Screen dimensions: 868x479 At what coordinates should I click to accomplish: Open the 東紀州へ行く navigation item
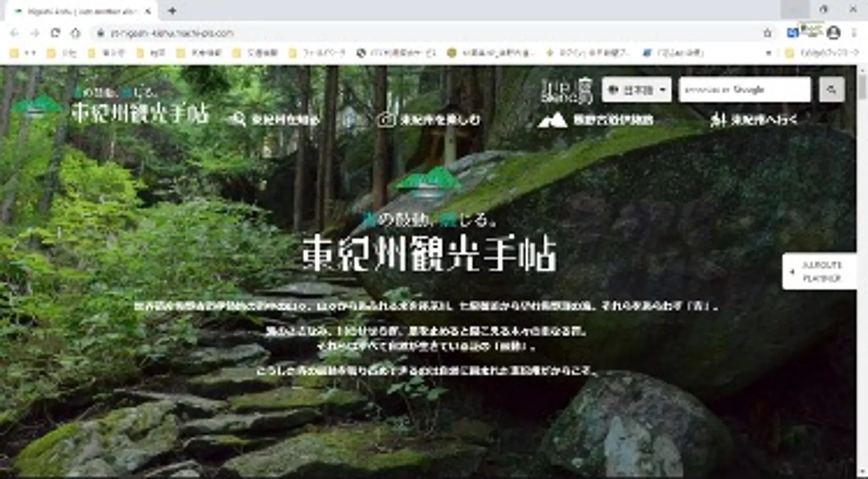[754, 120]
